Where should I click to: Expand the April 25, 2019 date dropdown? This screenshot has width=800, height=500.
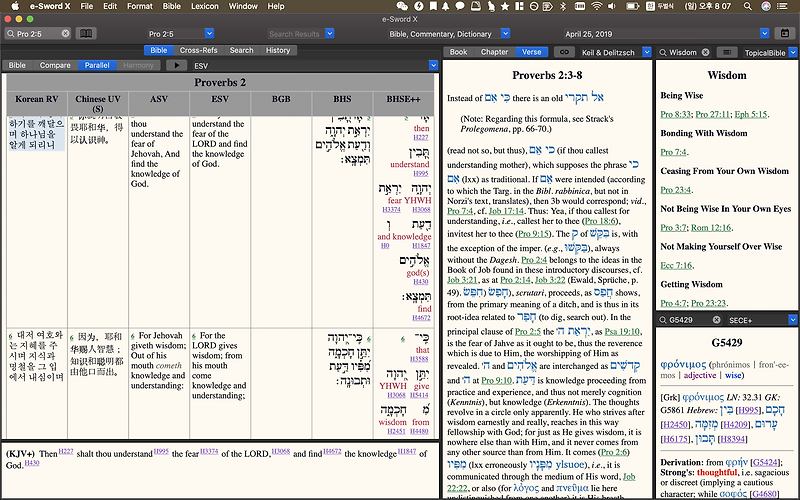pyautogui.click(x=764, y=33)
